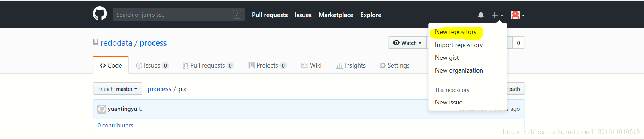Open the notifications bell

481,15
